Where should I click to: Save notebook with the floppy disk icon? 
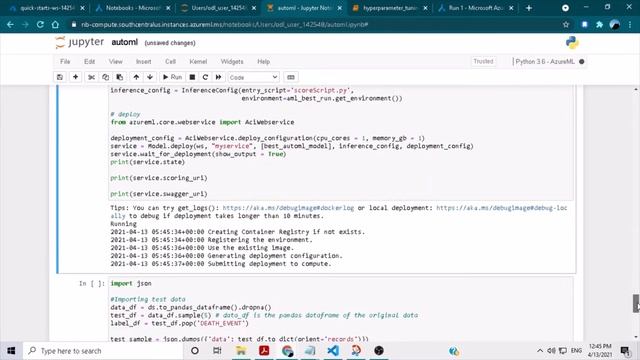pyautogui.click(x=60, y=77)
